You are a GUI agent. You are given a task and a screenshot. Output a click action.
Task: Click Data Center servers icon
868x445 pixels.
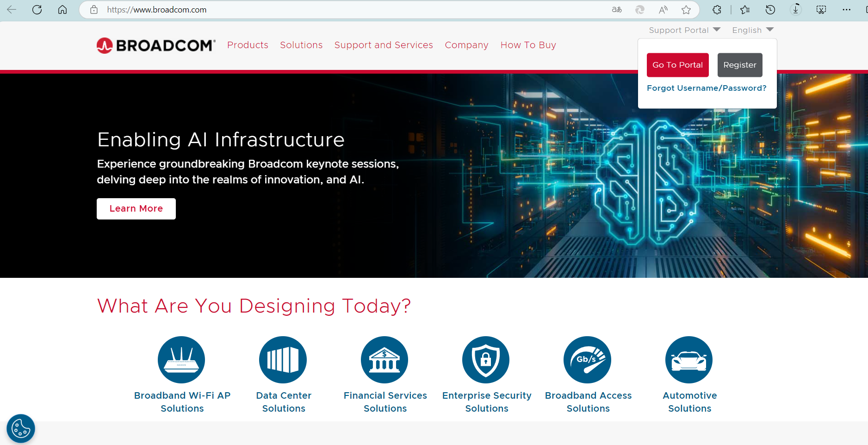283,360
